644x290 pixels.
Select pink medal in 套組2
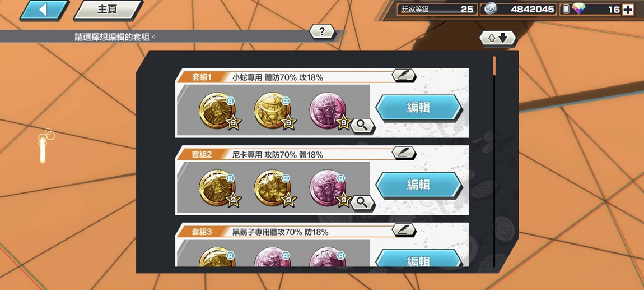coord(328,188)
